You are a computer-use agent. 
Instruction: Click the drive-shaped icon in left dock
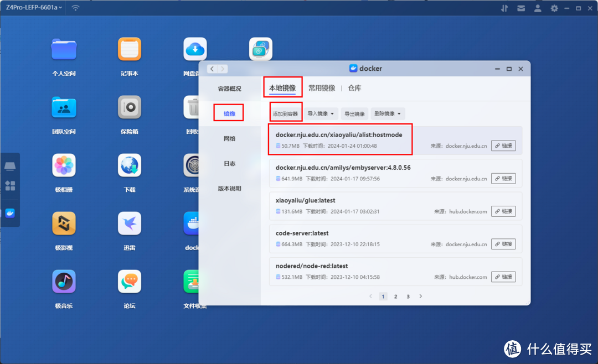[10, 166]
